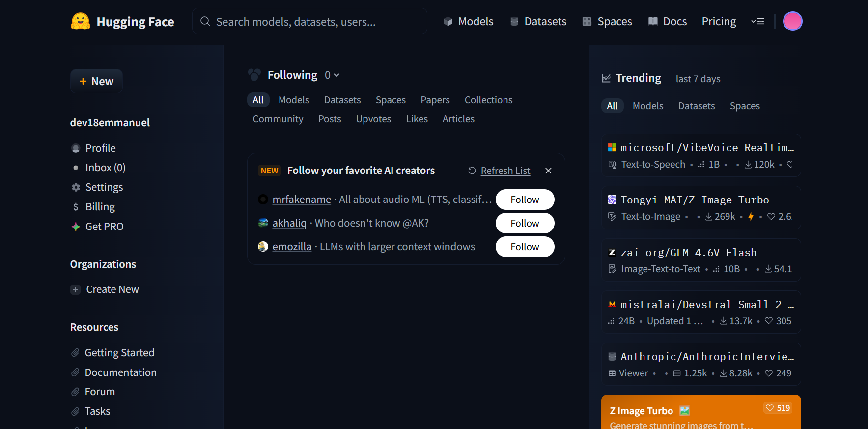Follow the user mrfakename
868x429 pixels.
(x=525, y=200)
